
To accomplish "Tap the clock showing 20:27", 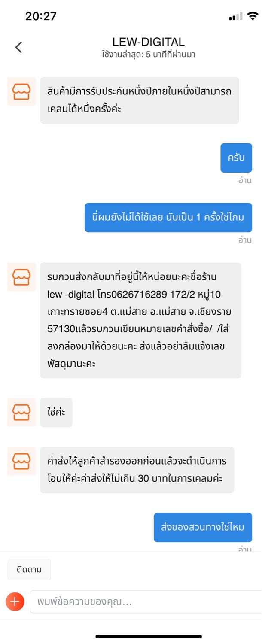I will (x=41, y=16).
